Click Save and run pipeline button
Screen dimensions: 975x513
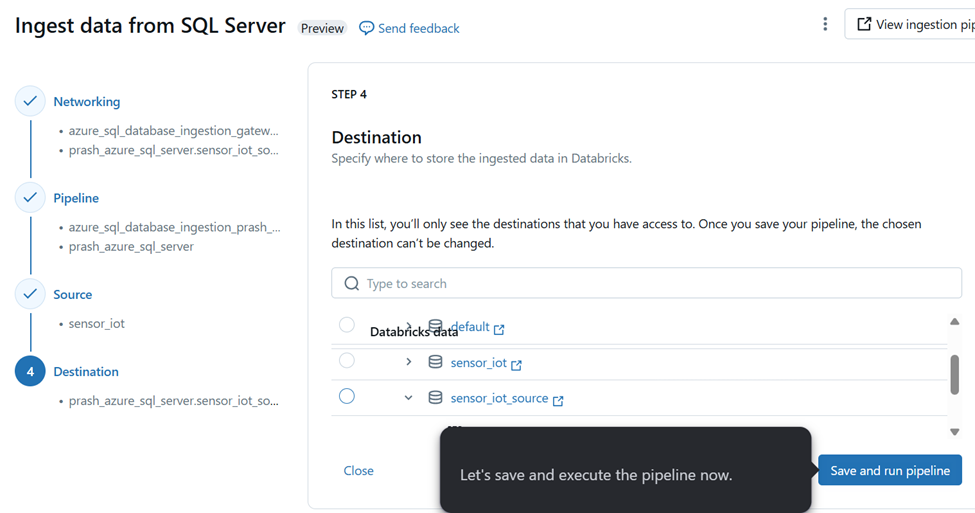point(889,470)
